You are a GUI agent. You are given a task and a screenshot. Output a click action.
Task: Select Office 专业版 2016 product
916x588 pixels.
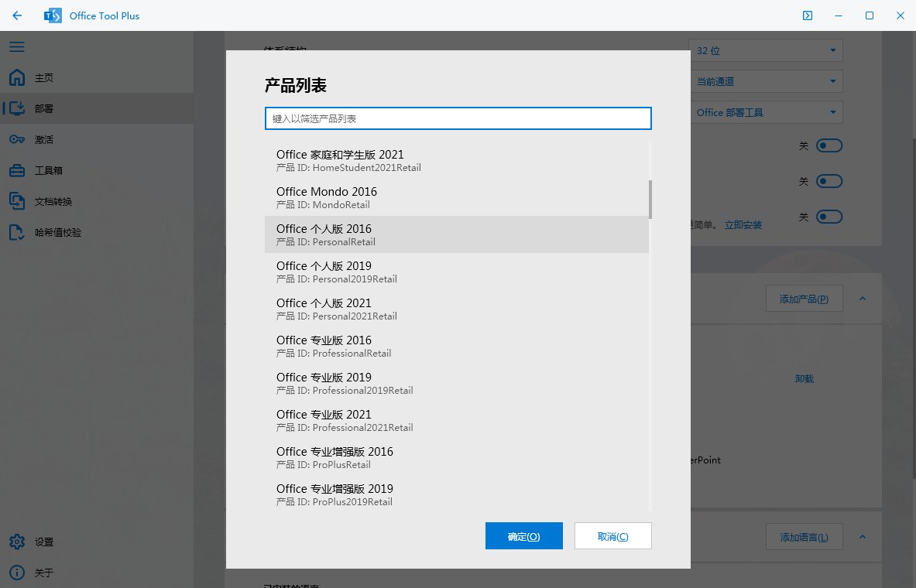coord(457,346)
